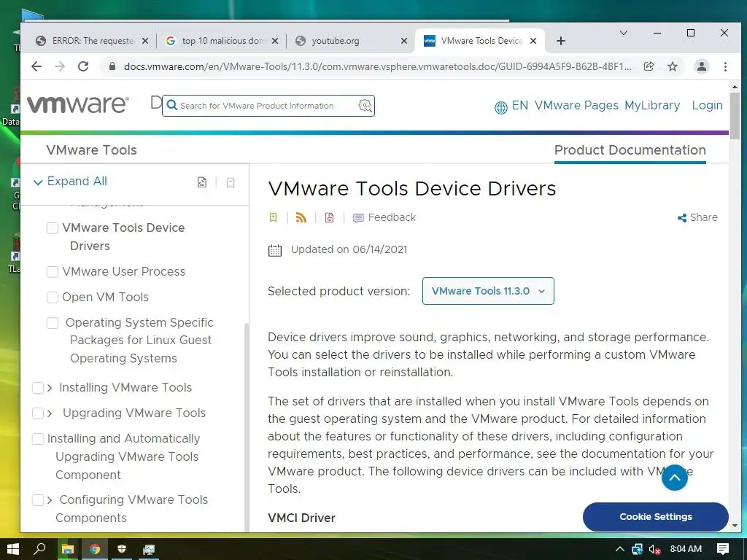Open the Chrome three-dot menu
This screenshot has height=560, width=747.
pyautogui.click(x=725, y=66)
